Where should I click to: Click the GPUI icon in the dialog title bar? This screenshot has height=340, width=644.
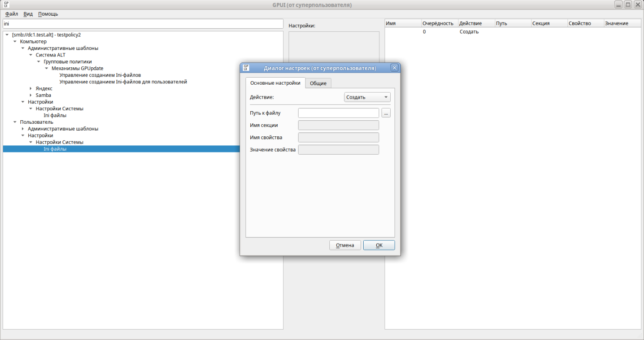(x=246, y=68)
